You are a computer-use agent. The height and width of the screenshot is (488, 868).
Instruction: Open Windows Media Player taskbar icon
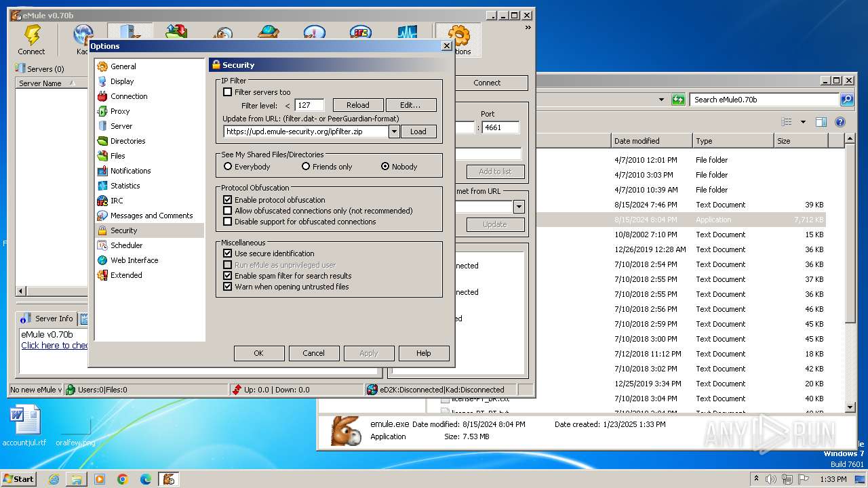(100, 479)
